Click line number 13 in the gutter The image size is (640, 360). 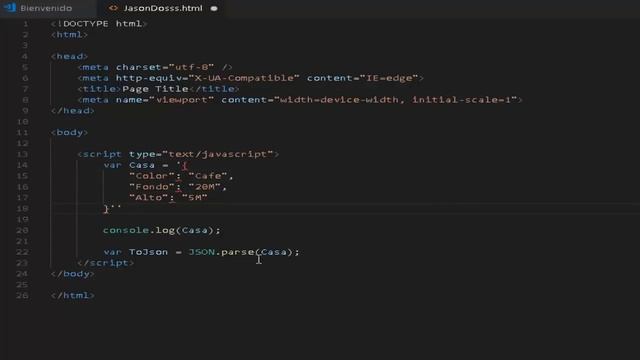coord(22,154)
